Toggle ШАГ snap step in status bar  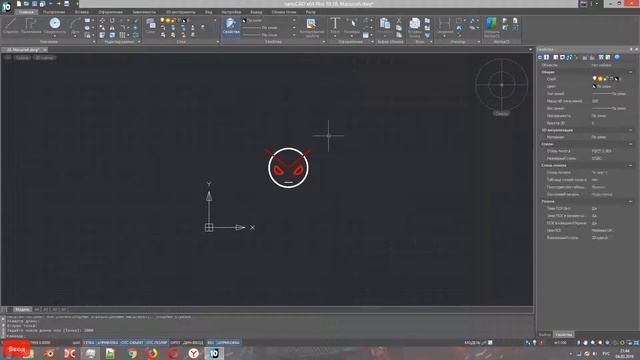click(x=76, y=342)
